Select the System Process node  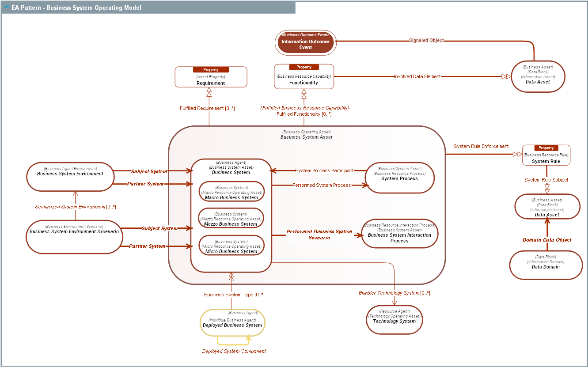[399, 178]
